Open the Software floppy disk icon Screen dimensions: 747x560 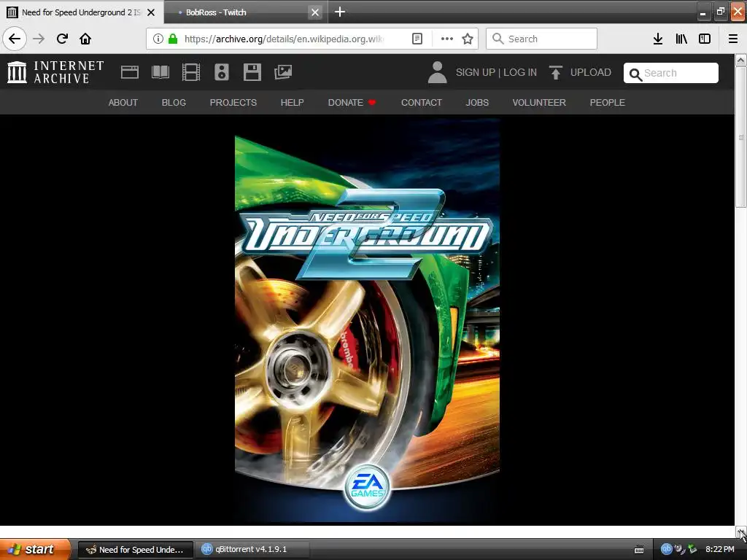252,72
